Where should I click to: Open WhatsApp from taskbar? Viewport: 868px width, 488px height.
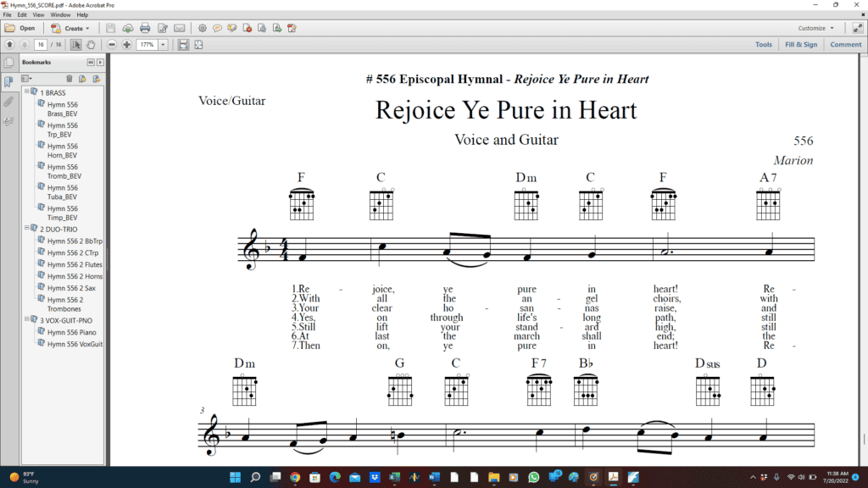point(534,477)
